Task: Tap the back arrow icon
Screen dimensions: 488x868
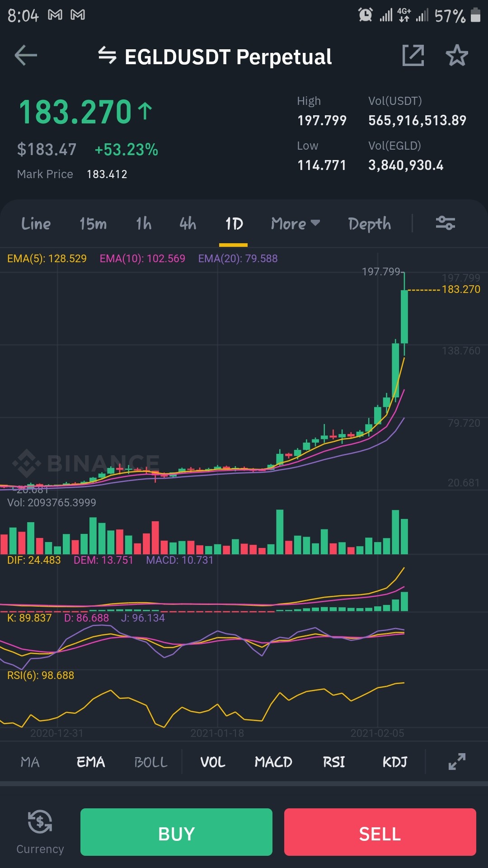Action: point(26,56)
